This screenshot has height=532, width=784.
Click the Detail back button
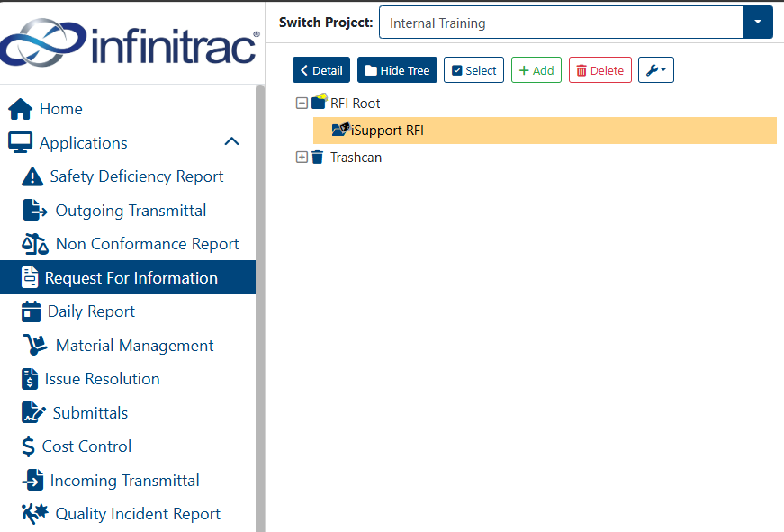click(321, 70)
